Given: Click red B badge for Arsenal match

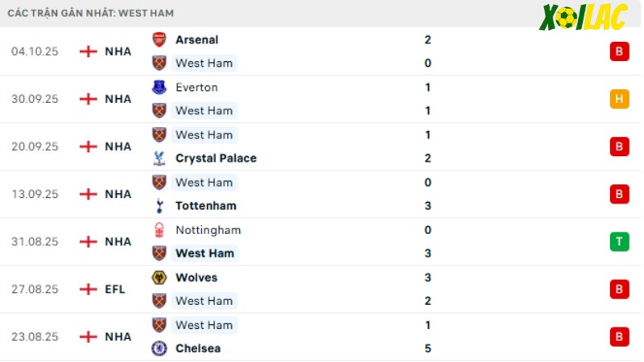Looking at the screenshot, I should click(x=619, y=51).
